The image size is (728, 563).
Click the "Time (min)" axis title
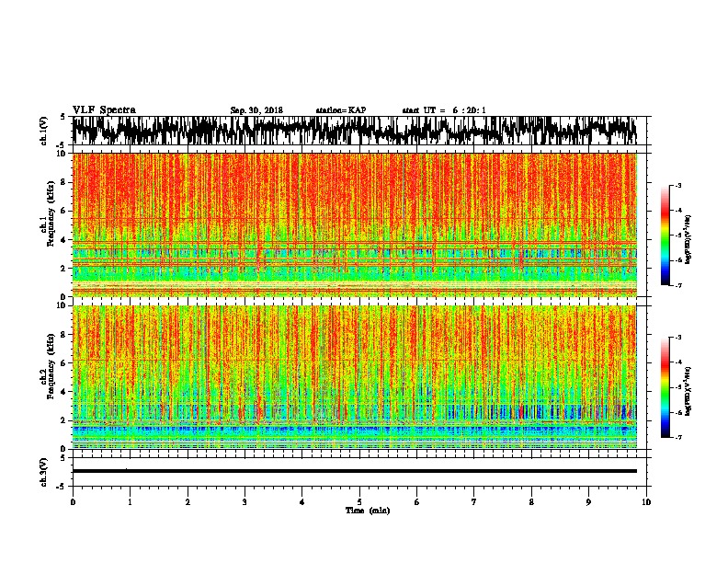click(x=368, y=511)
